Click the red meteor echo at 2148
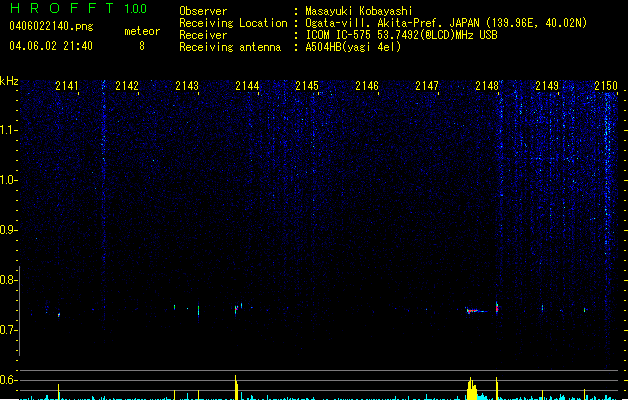The height and width of the screenshot is (400, 629). tap(497, 308)
